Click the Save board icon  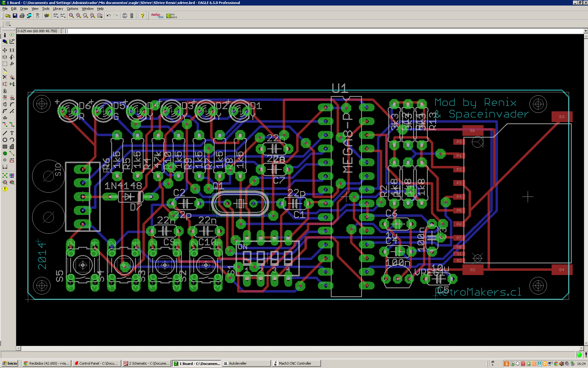15,16
